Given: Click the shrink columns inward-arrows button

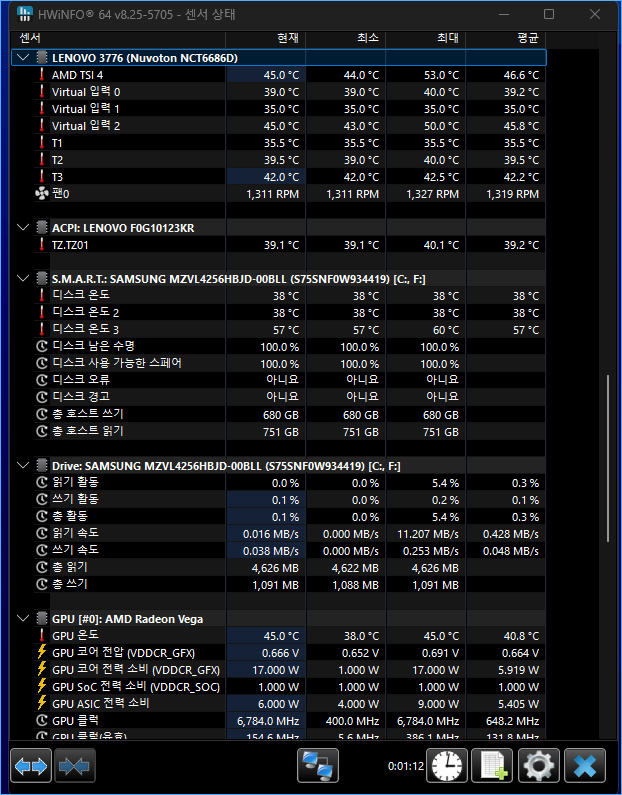Looking at the screenshot, I should [75, 766].
